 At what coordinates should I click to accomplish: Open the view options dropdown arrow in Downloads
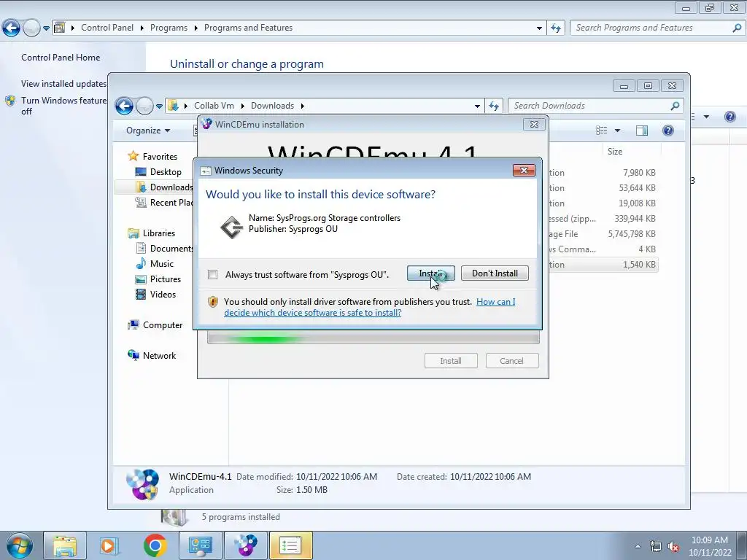[617, 131]
